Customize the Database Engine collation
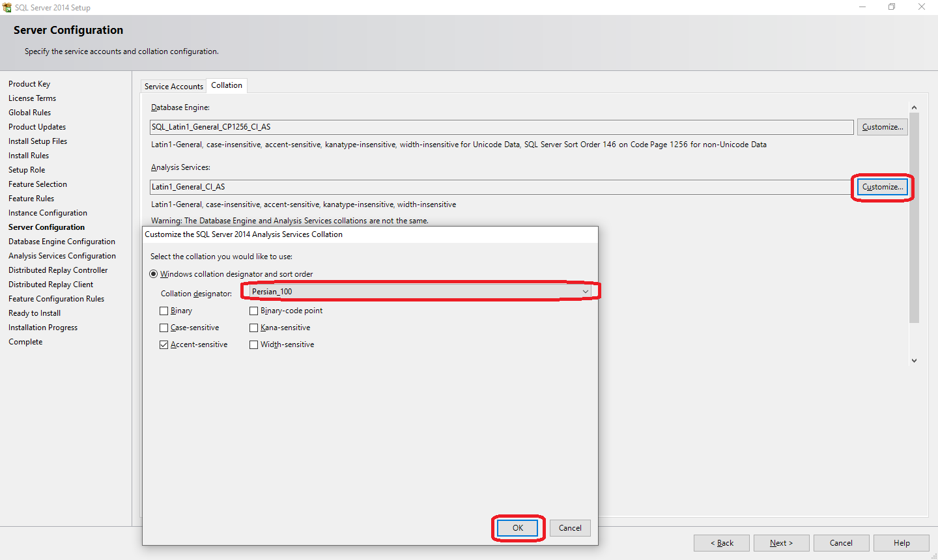 tap(883, 127)
